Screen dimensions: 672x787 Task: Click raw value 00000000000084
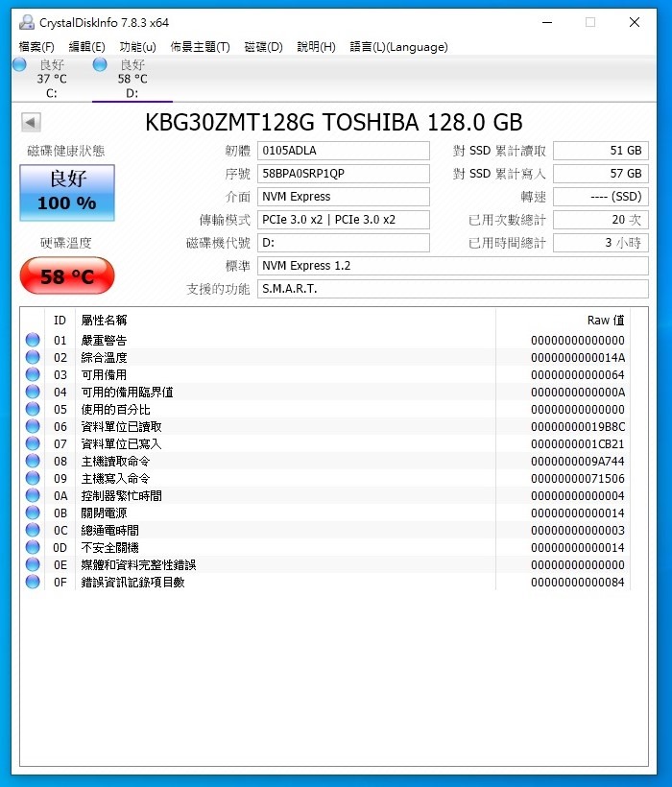coord(578,583)
